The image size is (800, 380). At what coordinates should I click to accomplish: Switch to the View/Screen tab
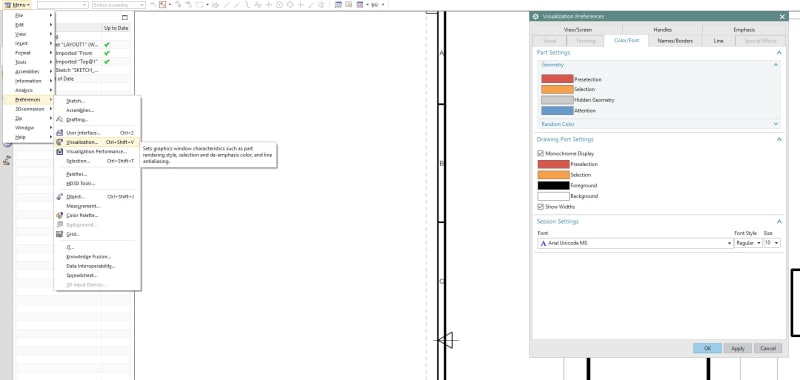[577, 30]
